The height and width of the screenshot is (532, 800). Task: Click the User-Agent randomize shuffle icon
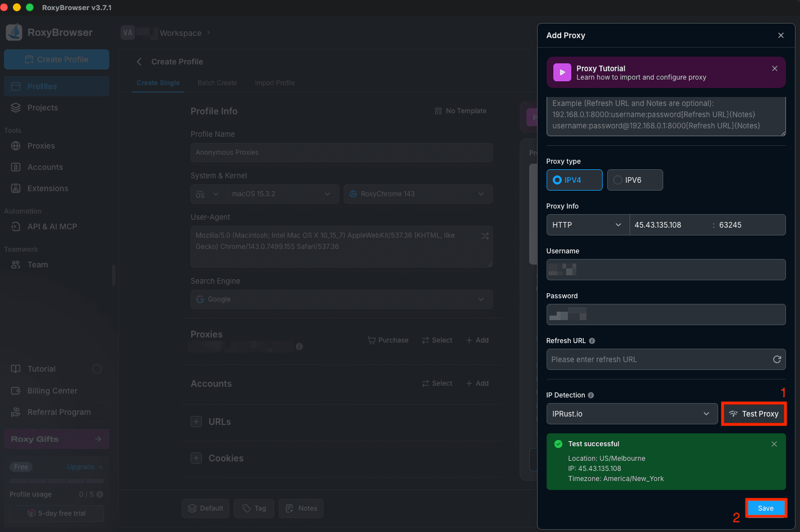(x=484, y=236)
